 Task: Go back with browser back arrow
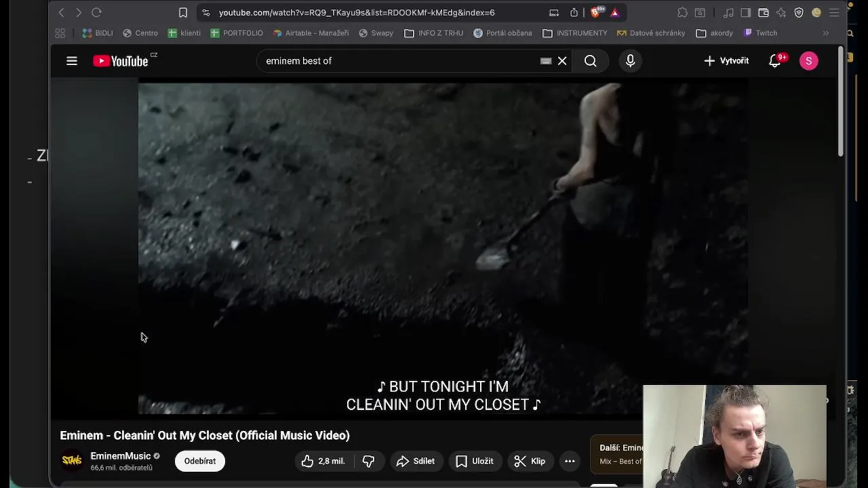tap(61, 12)
